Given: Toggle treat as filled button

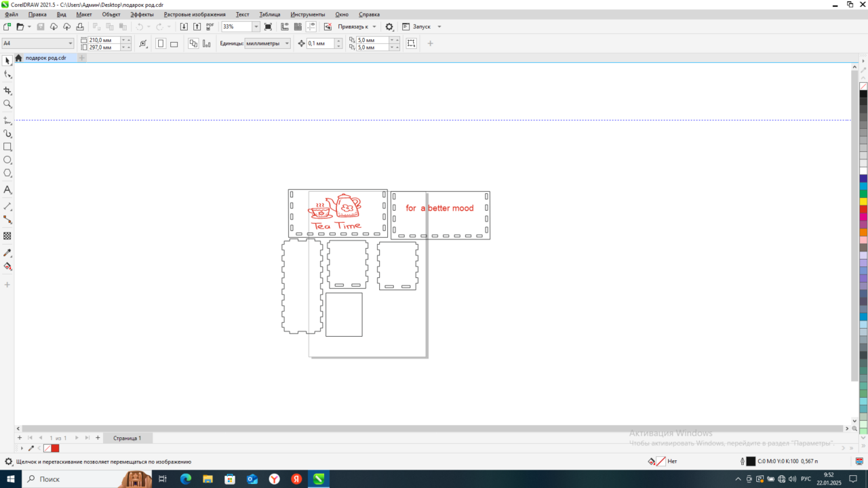Looking at the screenshot, I should (x=411, y=43).
